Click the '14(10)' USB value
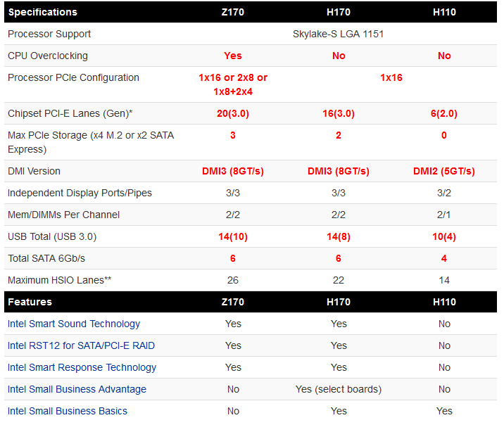The height and width of the screenshot is (432, 504). pyautogui.click(x=233, y=236)
